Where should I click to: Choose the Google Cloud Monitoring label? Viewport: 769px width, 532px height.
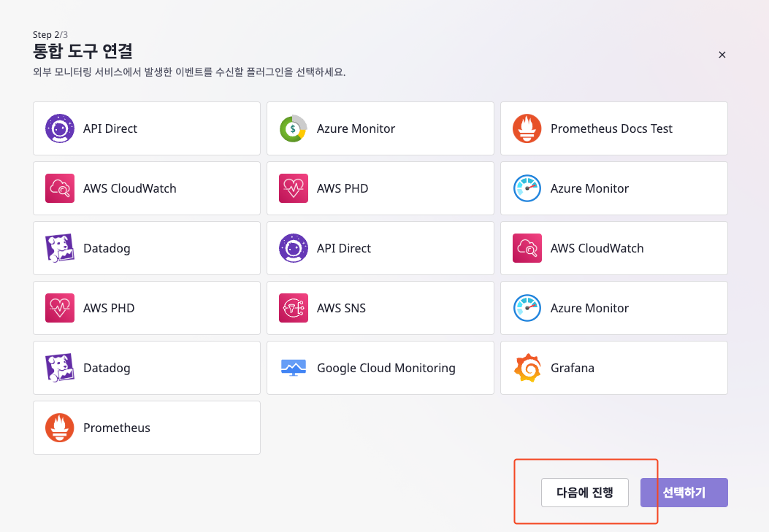tap(386, 368)
